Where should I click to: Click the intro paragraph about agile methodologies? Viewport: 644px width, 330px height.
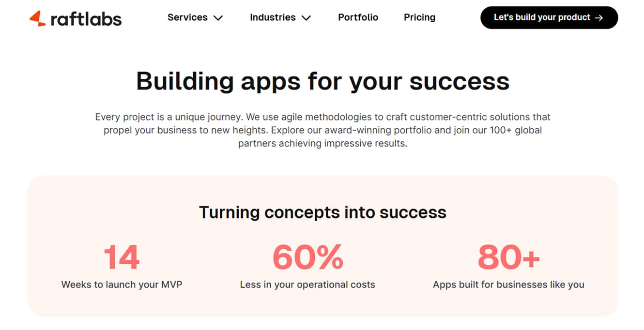point(322,130)
